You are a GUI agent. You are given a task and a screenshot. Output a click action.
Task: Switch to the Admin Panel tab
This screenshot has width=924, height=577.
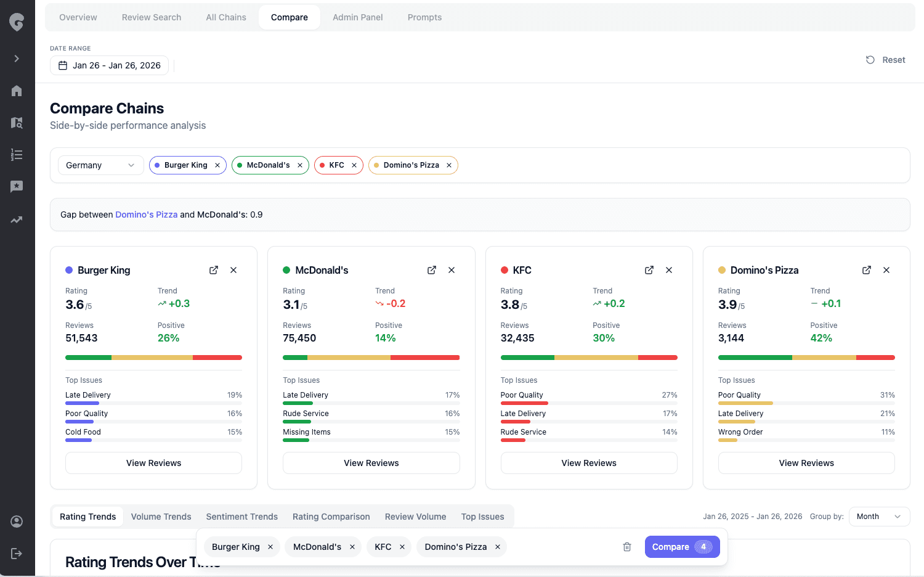point(357,17)
